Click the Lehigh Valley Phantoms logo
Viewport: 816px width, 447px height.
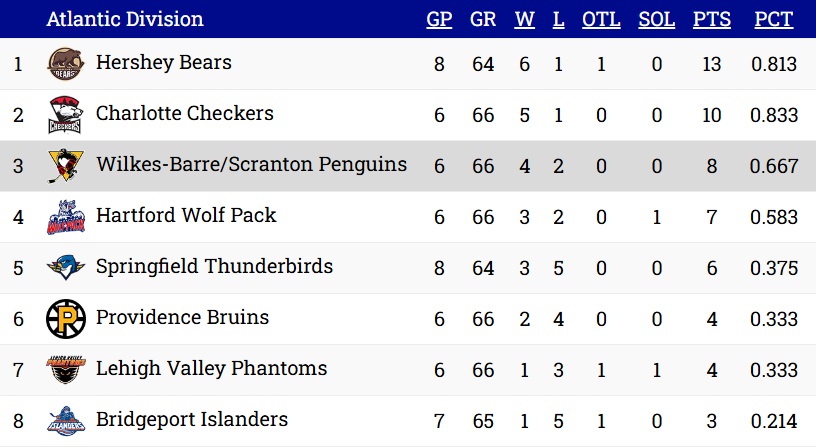(x=66, y=369)
